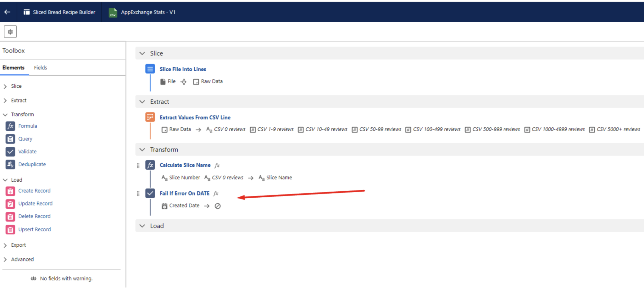
Task: Click the Slice File Into Lines step icon
Action: click(150, 69)
